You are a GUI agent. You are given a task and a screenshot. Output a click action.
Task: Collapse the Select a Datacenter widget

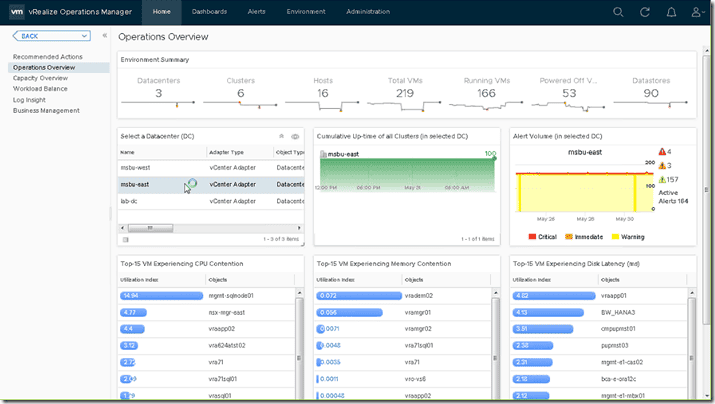click(281, 136)
